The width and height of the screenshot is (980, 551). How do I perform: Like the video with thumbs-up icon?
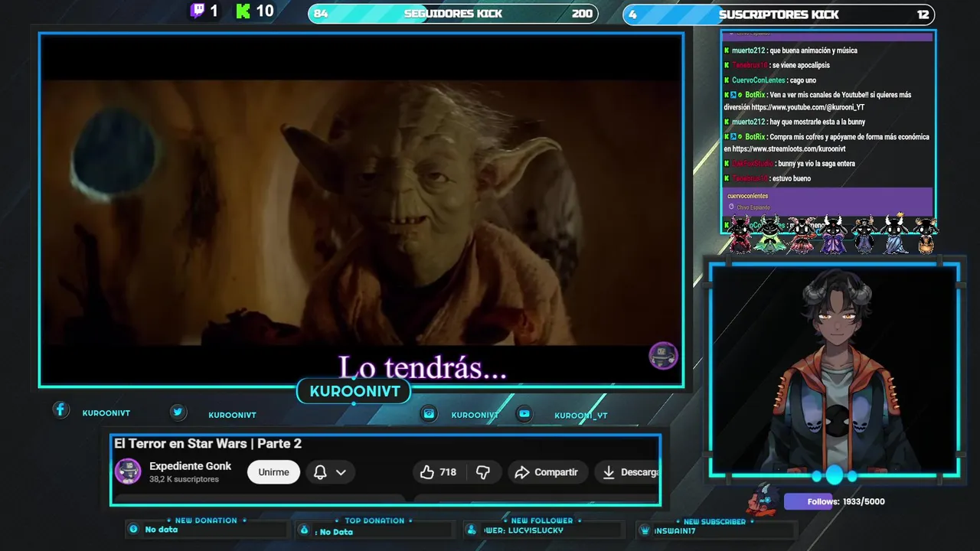click(x=427, y=472)
